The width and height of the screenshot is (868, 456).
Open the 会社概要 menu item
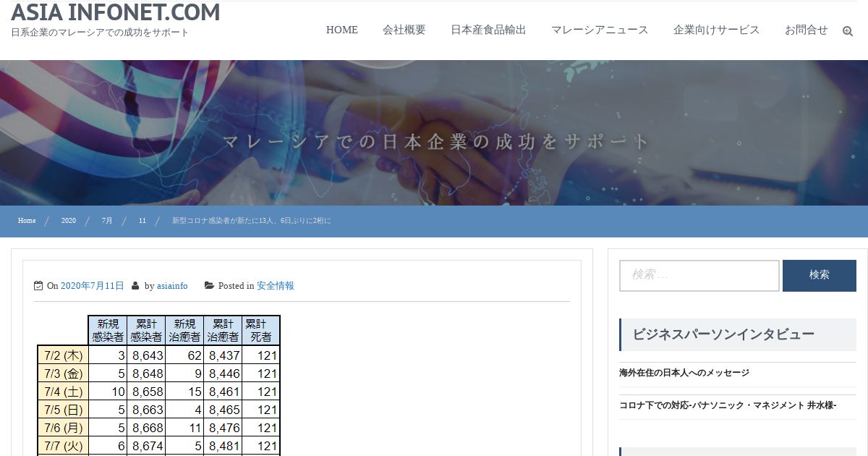(404, 30)
